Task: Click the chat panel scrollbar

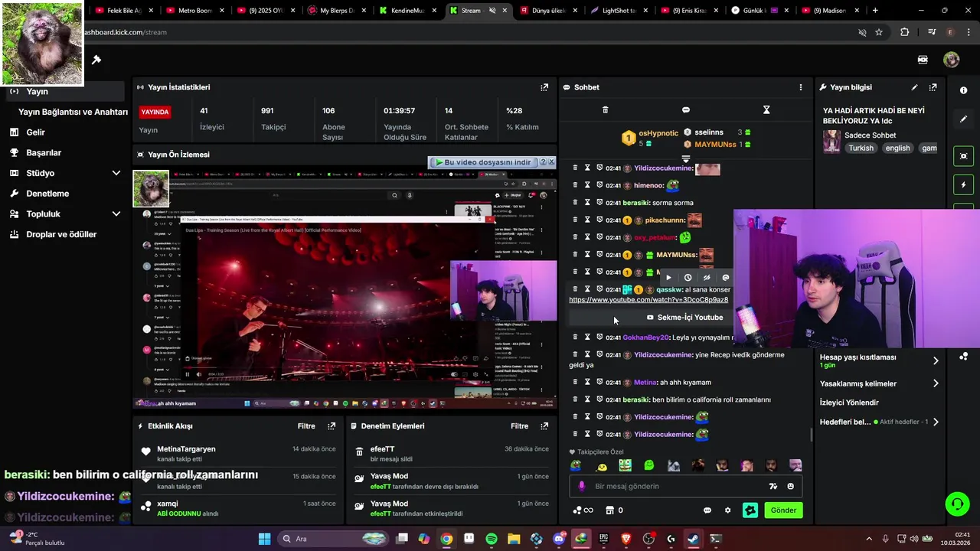Action: [812, 435]
